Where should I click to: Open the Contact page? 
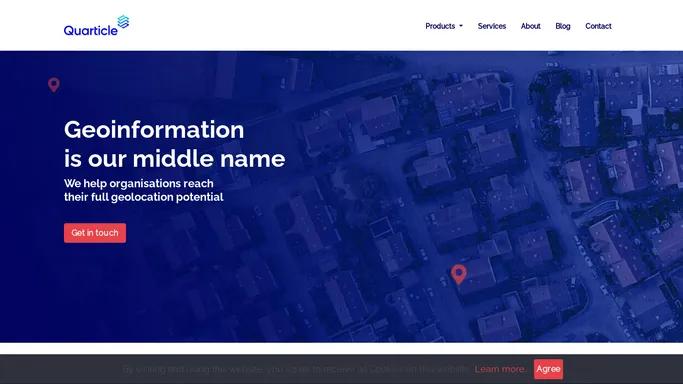point(598,26)
